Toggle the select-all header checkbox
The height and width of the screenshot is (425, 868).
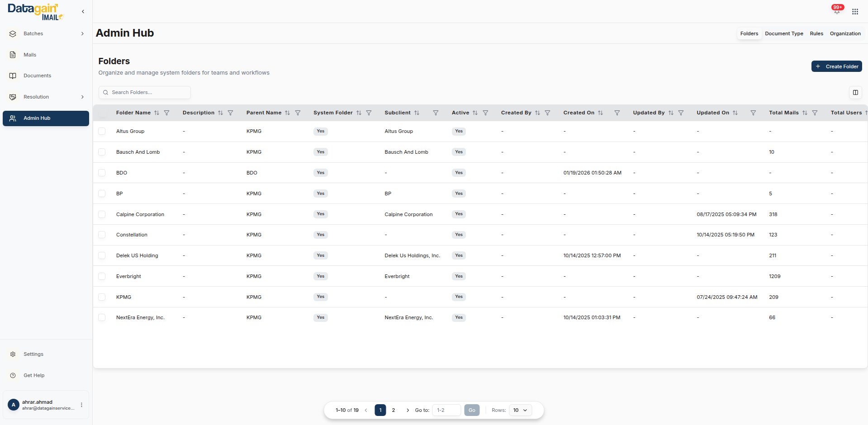[103, 113]
